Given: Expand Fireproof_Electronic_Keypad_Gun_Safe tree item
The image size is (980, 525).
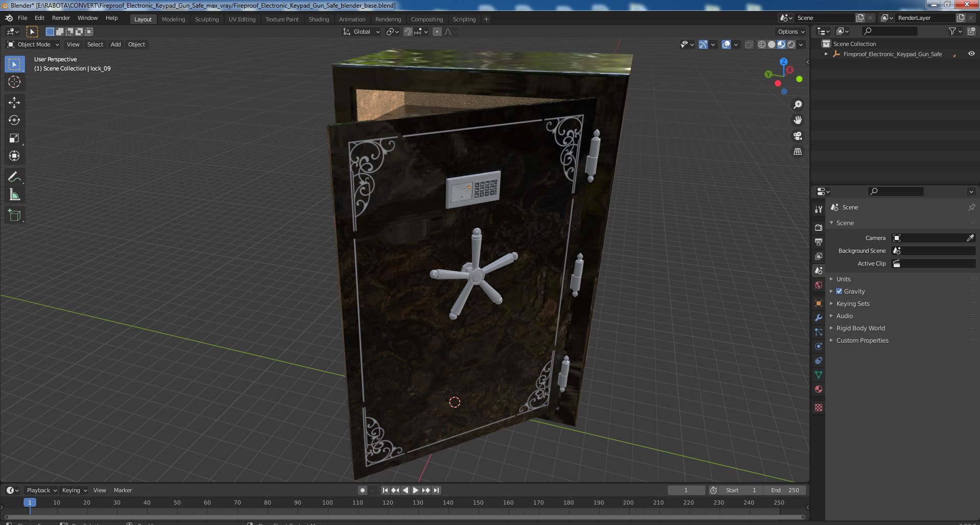Looking at the screenshot, I should click(826, 54).
